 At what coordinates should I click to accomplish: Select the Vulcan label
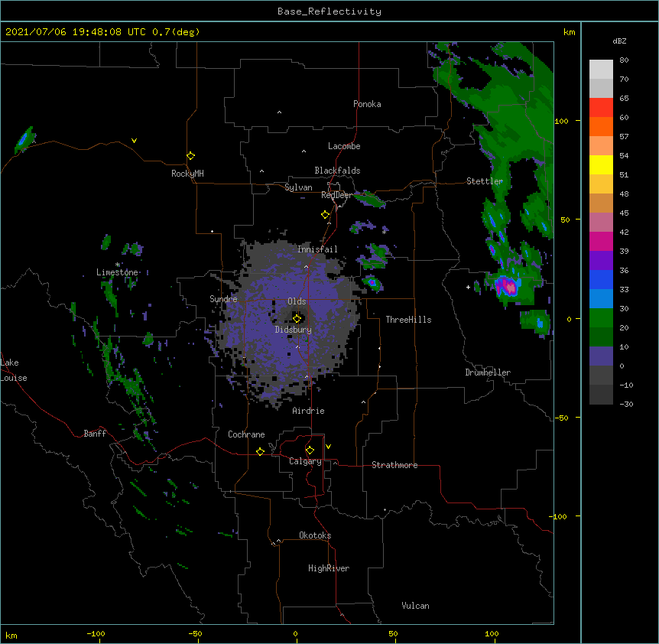[415, 606]
